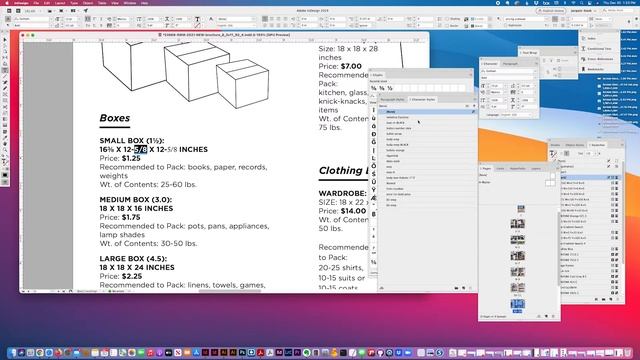Open the Index panel icon
The image size is (640, 360).
(x=584, y=38)
